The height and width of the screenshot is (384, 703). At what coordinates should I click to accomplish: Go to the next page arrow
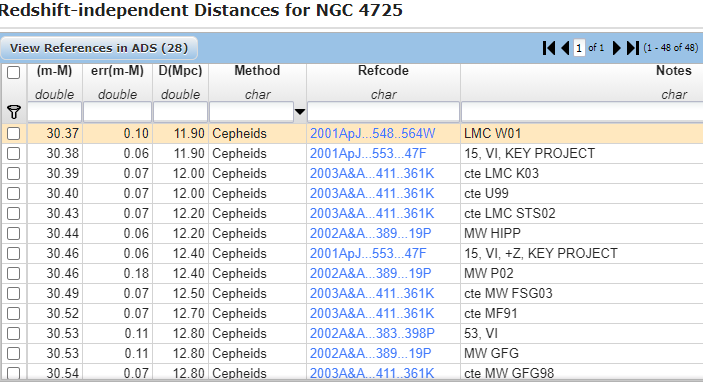616,48
